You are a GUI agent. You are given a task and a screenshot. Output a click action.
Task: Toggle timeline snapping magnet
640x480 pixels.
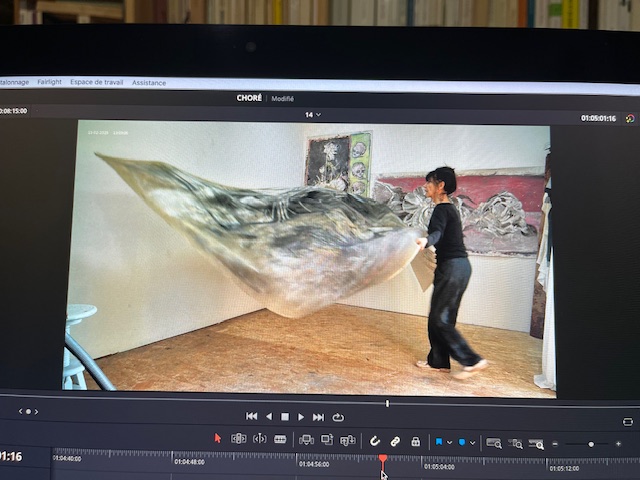[375, 441]
